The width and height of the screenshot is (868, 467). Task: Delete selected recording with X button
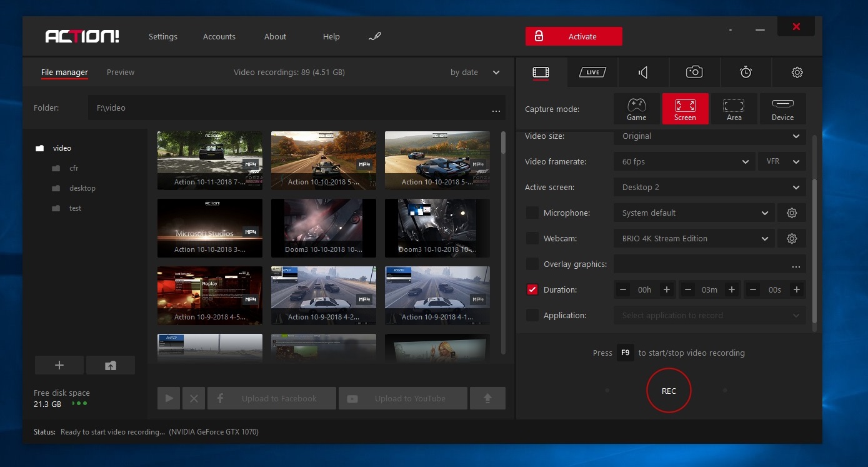coord(194,398)
